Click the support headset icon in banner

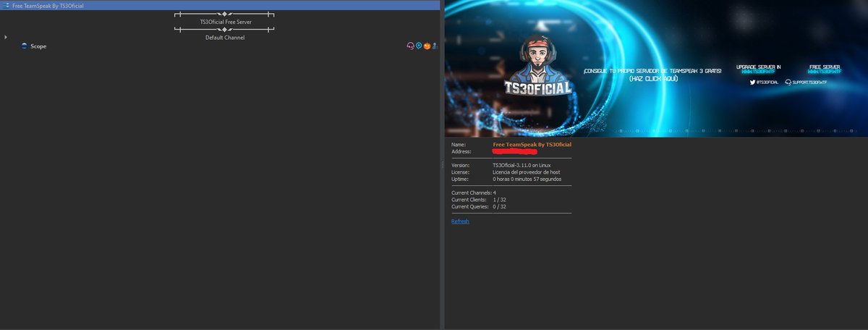click(x=788, y=82)
